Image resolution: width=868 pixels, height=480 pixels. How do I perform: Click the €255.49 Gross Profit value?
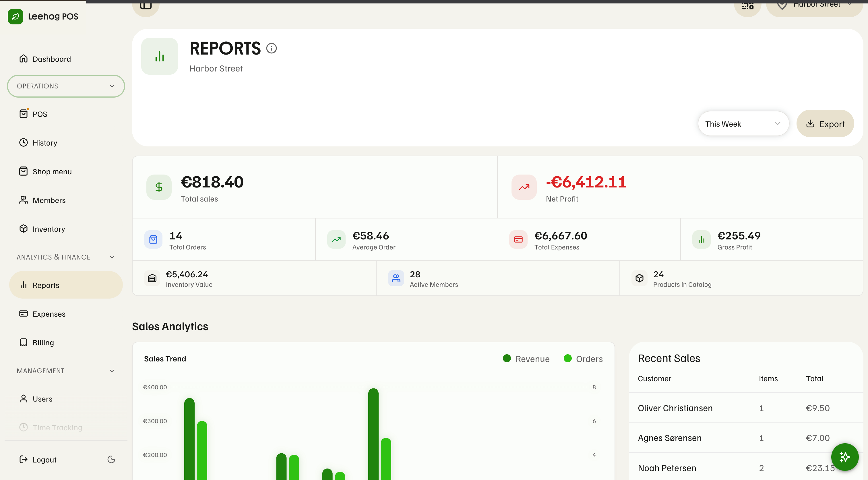739,236
